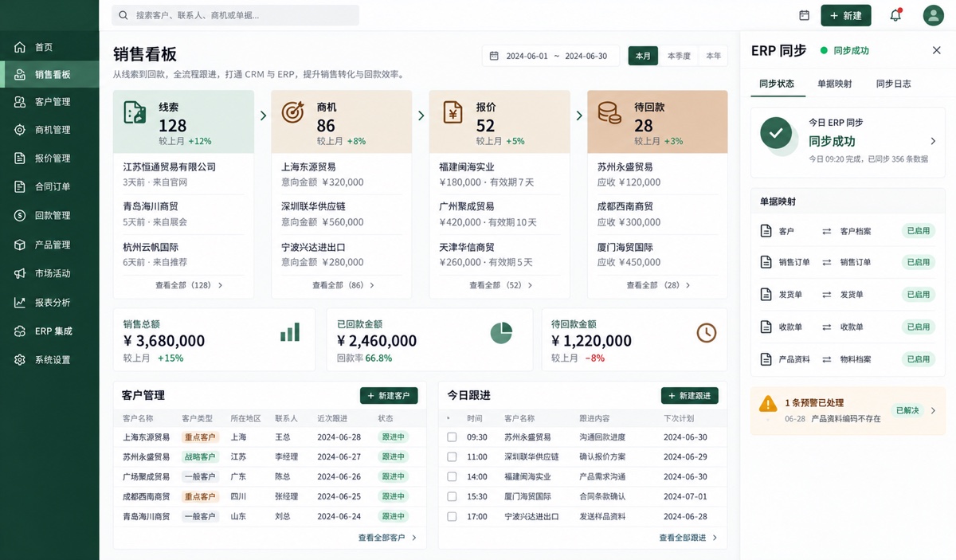This screenshot has width=956, height=560.
Task: Expand 查看全部（28）in 待回款 card
Action: coord(658,285)
